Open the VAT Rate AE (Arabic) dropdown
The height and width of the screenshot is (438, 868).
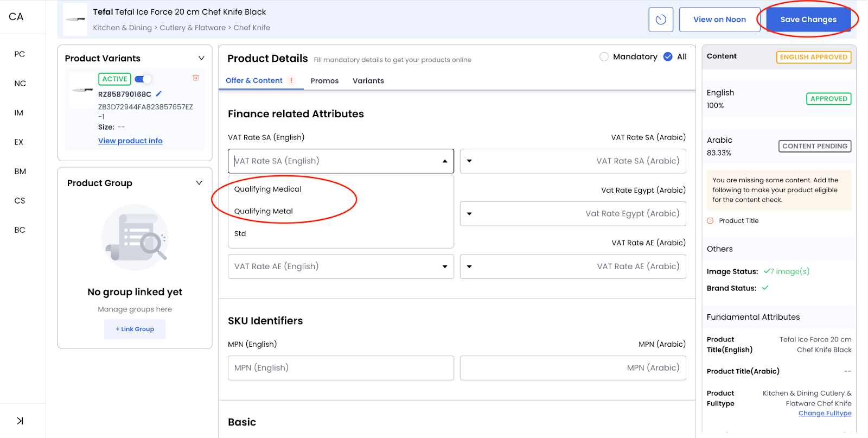(x=573, y=266)
